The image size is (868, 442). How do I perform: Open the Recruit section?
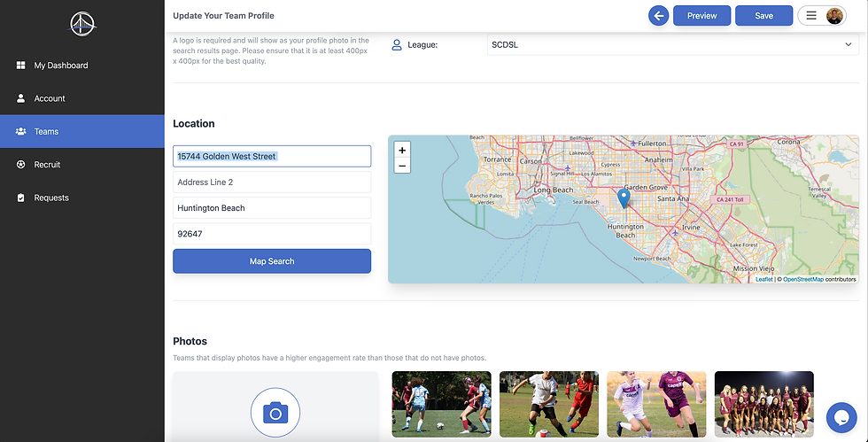(x=81, y=165)
